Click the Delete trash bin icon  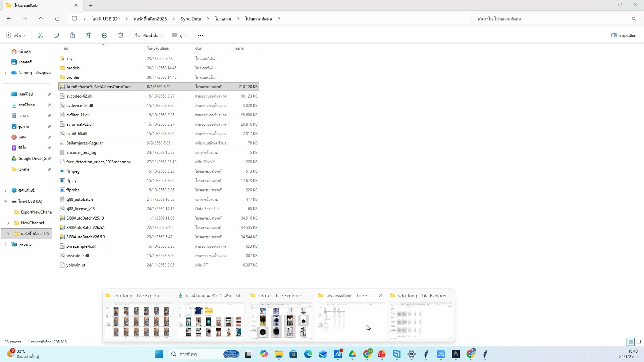point(121,35)
